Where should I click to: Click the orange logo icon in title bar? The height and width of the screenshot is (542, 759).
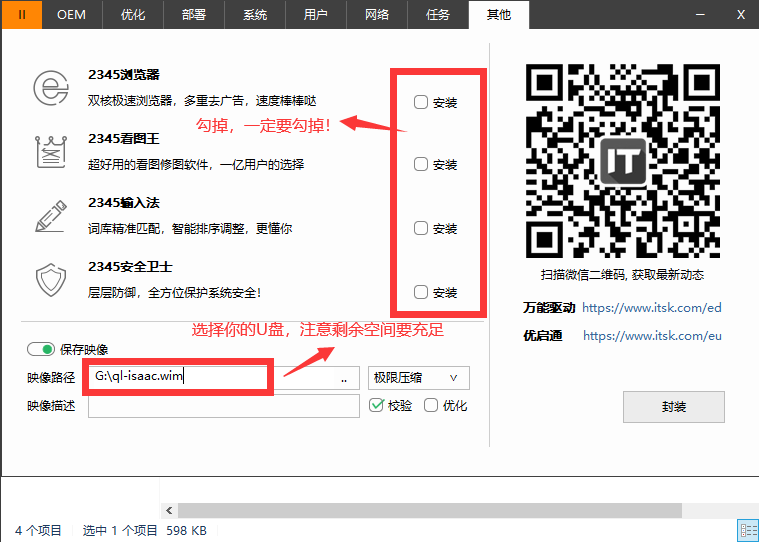coord(22,14)
